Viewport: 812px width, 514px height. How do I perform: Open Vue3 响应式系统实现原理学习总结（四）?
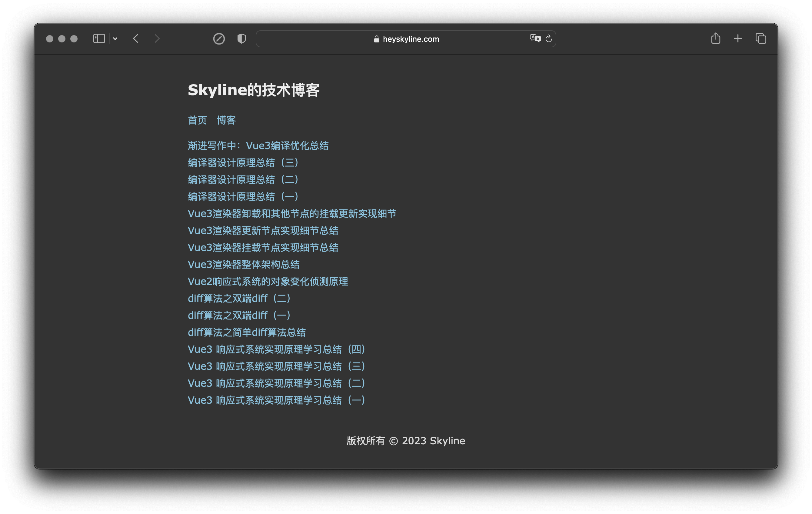coord(277,349)
